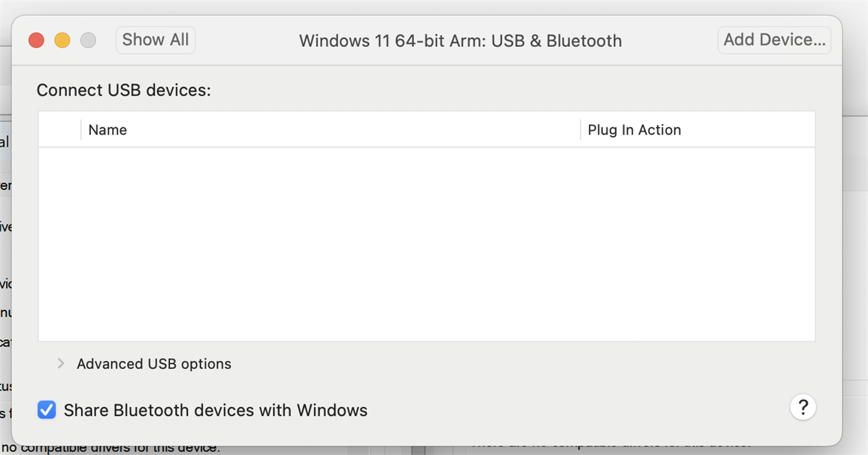
Task: Click the disclosure chevron beside Advanced USB options
Action: [61, 363]
